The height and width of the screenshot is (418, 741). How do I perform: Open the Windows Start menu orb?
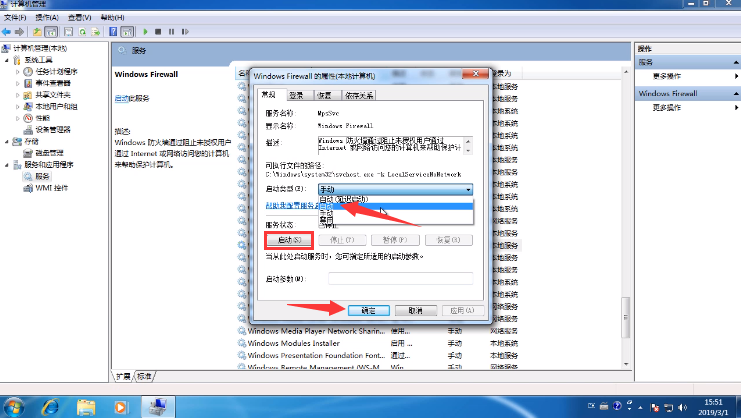[14, 407]
